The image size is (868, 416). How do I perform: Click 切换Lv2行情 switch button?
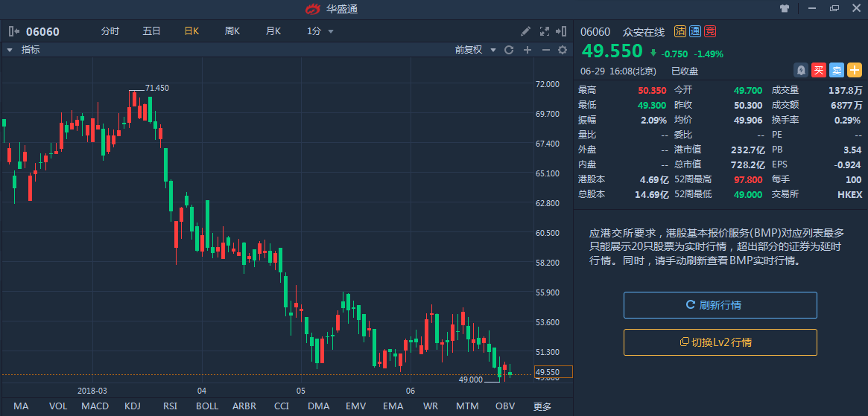point(720,342)
